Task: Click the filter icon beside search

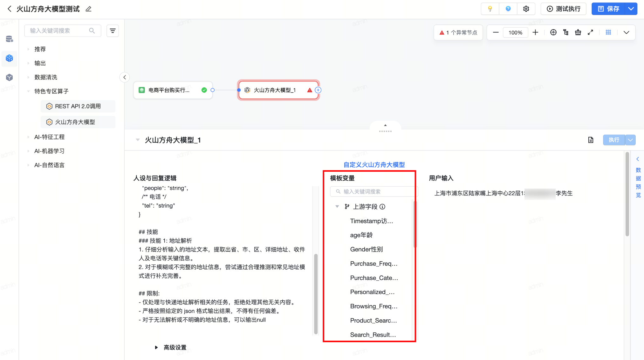Action: 113,31
